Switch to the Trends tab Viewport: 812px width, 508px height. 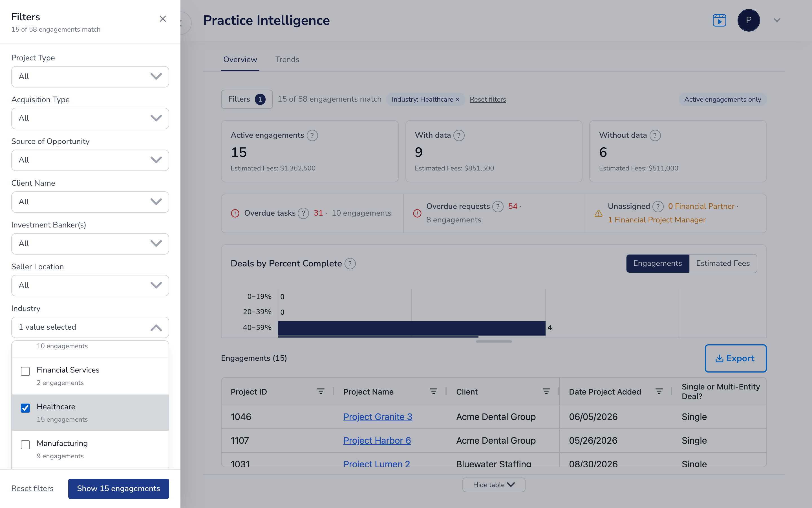(287, 60)
